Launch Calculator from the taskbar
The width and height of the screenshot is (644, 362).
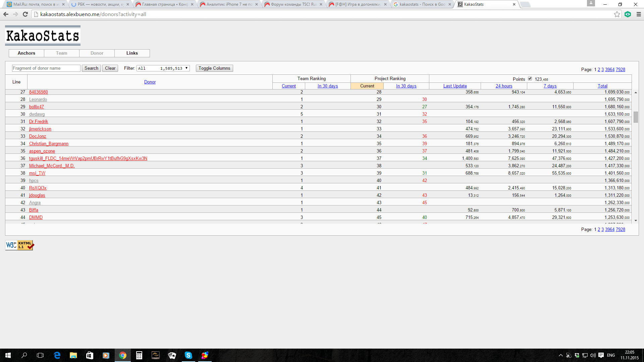point(139,355)
